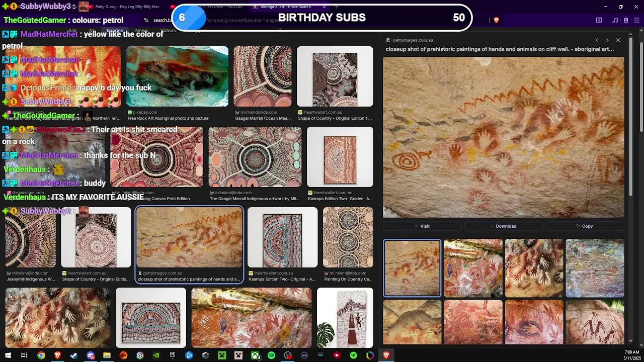Open the Brave music playlist toolbar icon
The height and width of the screenshot is (362, 644).
point(615,20)
